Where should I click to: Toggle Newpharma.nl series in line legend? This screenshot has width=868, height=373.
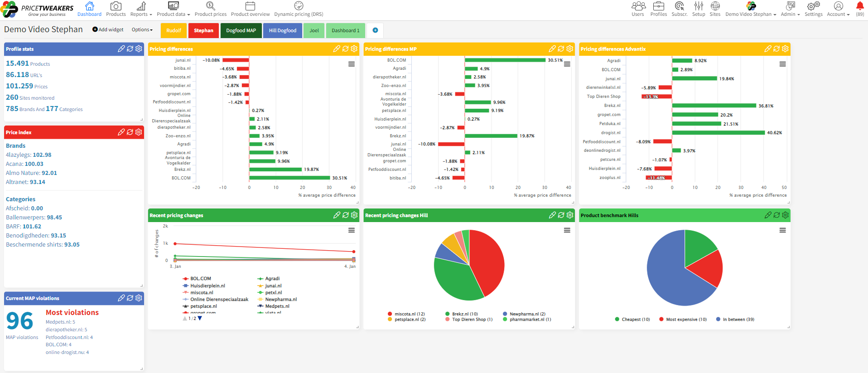(277, 300)
